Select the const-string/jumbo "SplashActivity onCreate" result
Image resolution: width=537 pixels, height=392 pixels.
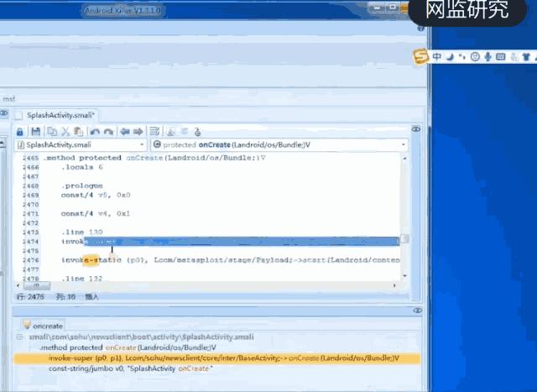131,368
